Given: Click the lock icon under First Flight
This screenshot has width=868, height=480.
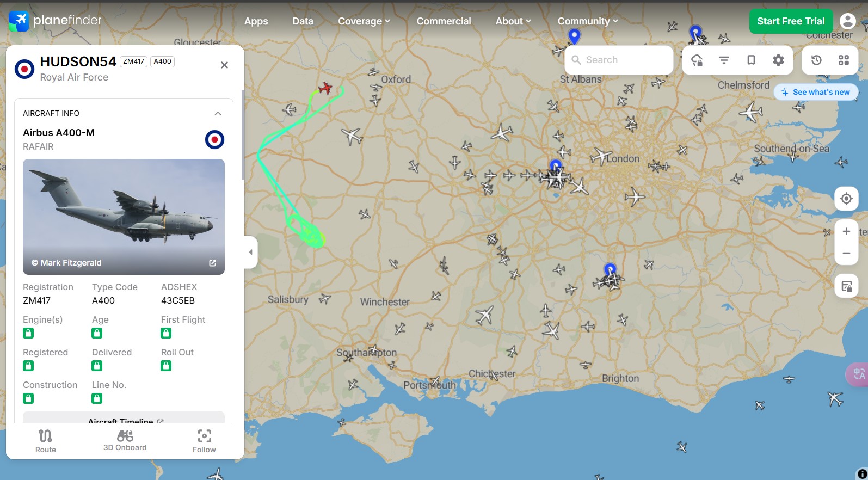Looking at the screenshot, I should point(166,333).
